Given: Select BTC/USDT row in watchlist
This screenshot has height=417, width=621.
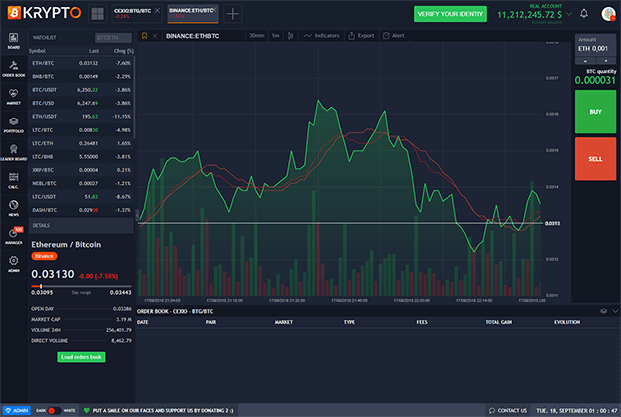Looking at the screenshot, I should point(81,90).
